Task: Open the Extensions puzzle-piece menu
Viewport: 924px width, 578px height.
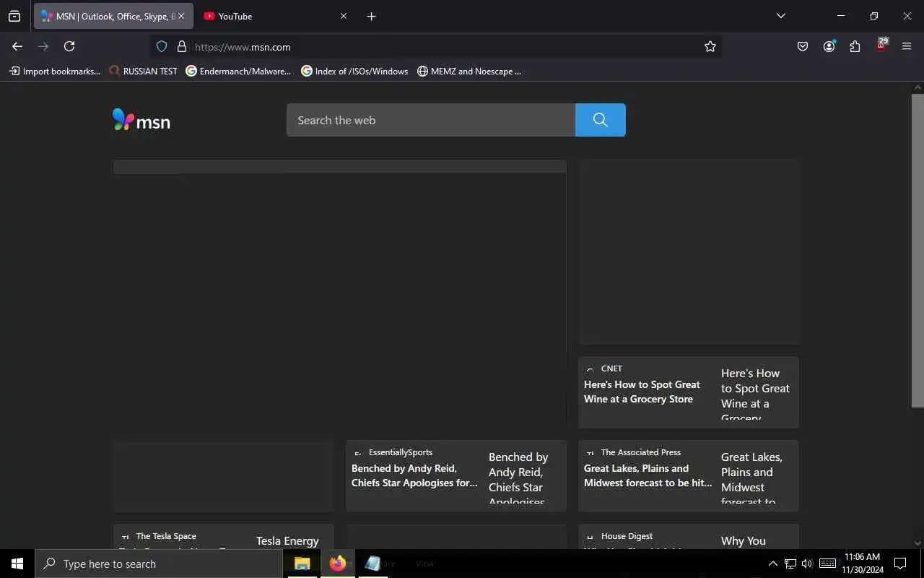Action: pos(855,46)
